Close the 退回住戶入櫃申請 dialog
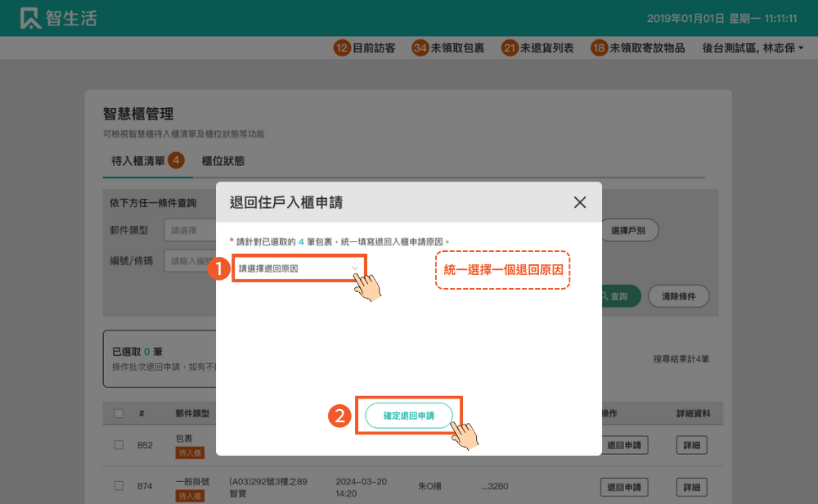This screenshot has height=504, width=818. (x=580, y=203)
